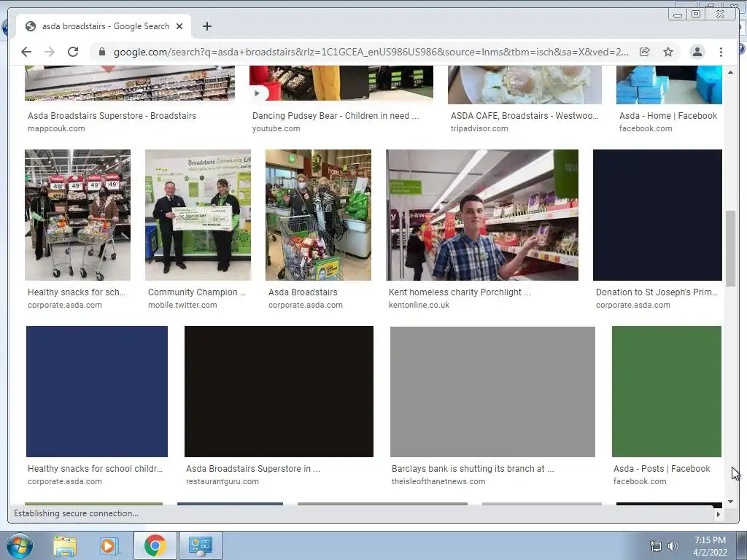This screenshot has height=560, width=747.
Task: Click Community Champion caption text
Action: [x=197, y=292]
